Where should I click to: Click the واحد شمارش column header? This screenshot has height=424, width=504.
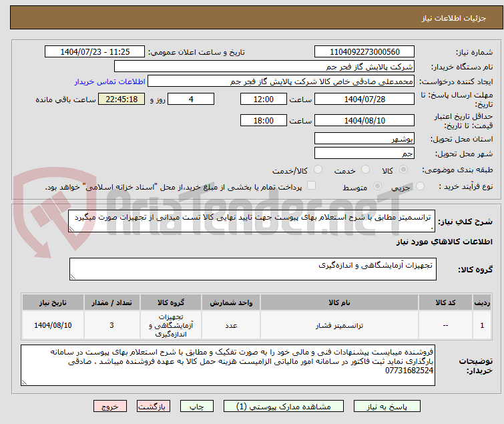[231, 302]
